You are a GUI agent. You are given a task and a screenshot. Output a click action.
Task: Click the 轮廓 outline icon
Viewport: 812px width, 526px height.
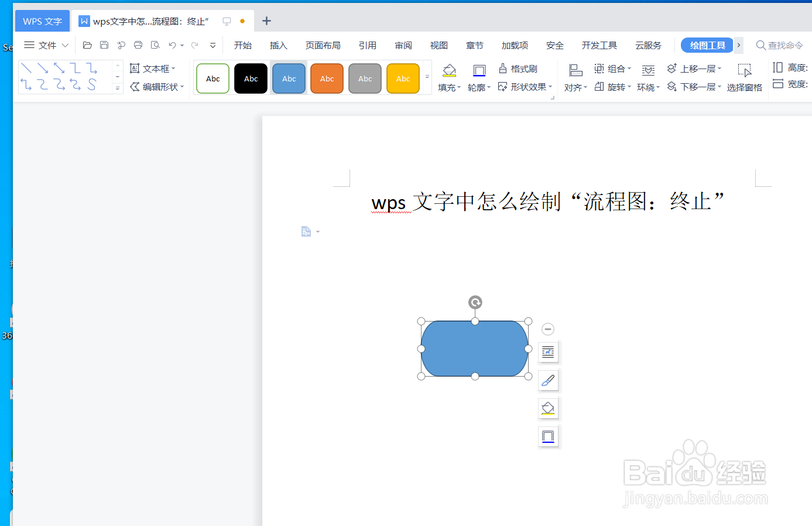(x=479, y=71)
